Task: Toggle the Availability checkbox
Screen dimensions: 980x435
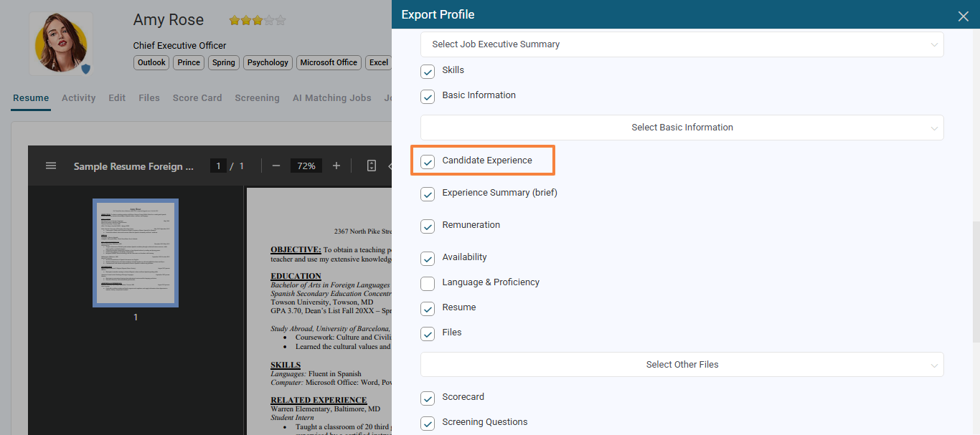Action: tap(428, 258)
